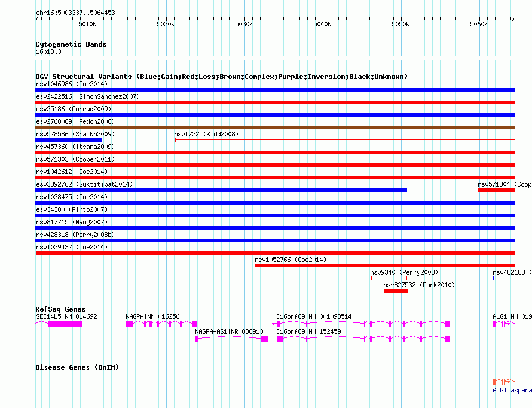Viewport: 532px width, 408px height.
Task: Select the C16orf89|NM_001098514 label
Action: click(314, 316)
